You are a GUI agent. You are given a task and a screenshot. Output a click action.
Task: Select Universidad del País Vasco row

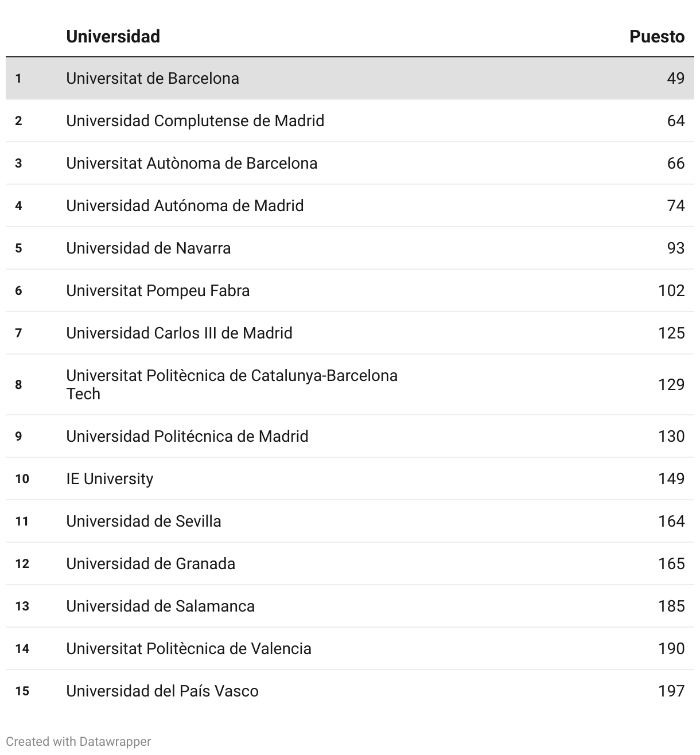350,691
